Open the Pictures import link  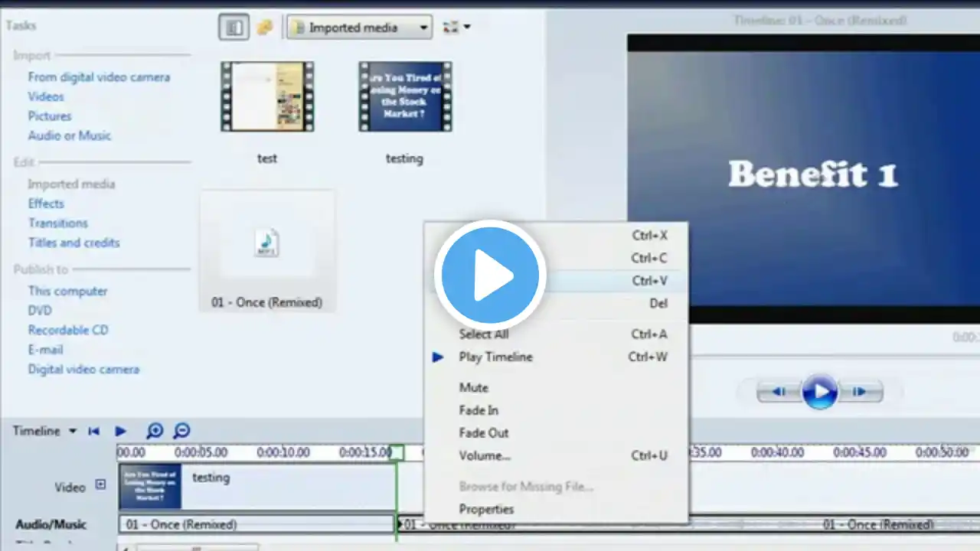[x=50, y=116]
